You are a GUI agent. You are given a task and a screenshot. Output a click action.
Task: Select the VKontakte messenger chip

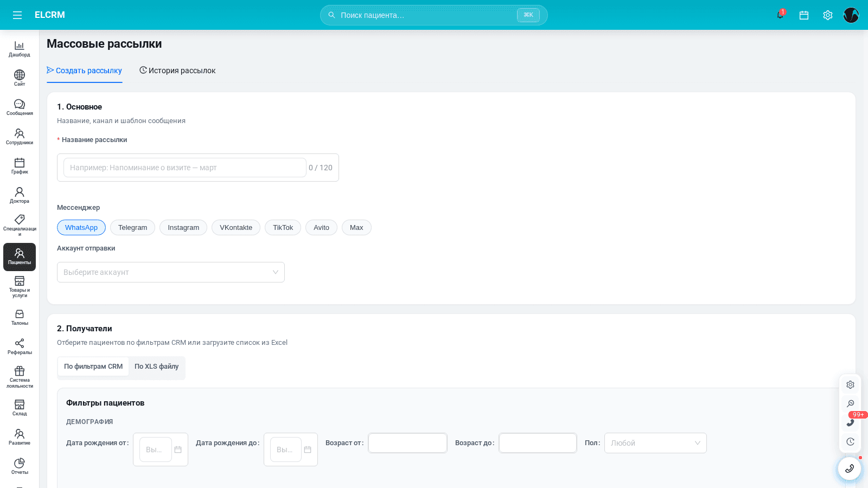236,228
